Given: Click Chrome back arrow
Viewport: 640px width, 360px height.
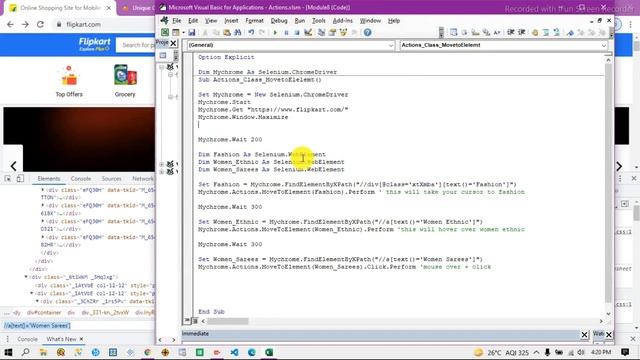Looking at the screenshot, I should click(10, 24).
